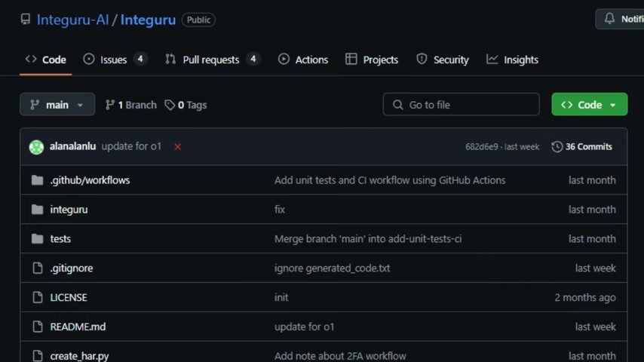Open the integuru folder
Viewport: 644px width, 362px height.
(x=69, y=210)
